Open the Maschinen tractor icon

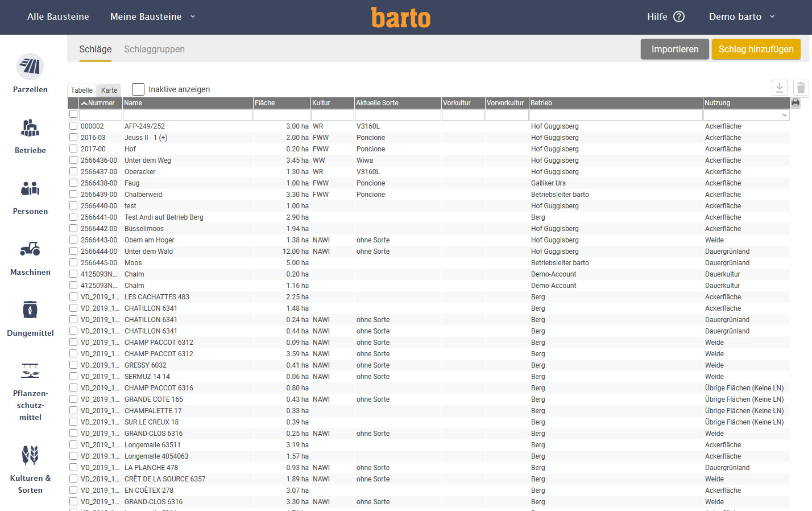30,249
